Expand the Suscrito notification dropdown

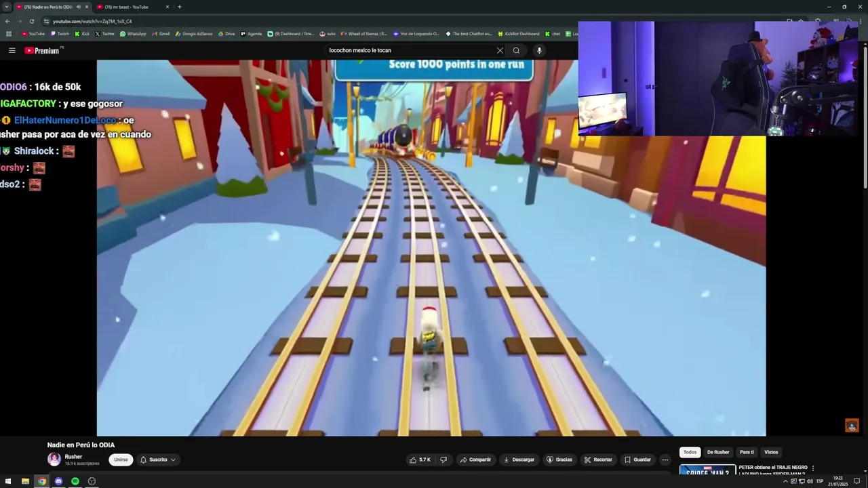click(x=158, y=460)
